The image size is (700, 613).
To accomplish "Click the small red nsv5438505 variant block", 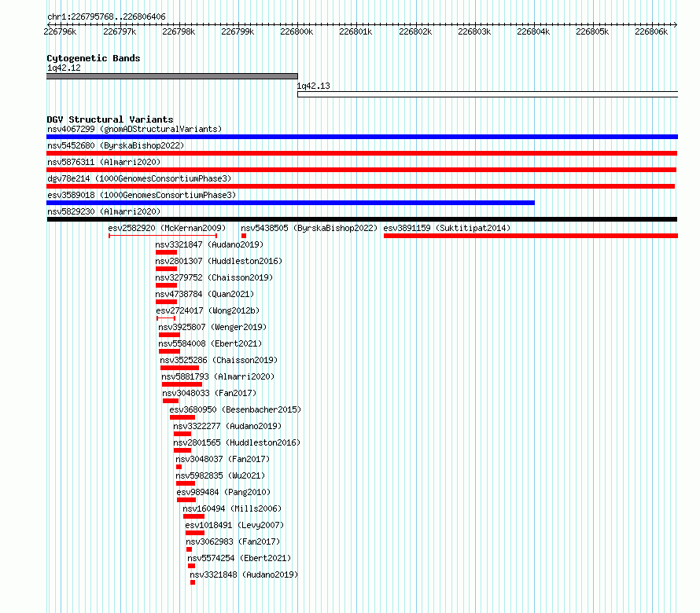I will pos(244,236).
